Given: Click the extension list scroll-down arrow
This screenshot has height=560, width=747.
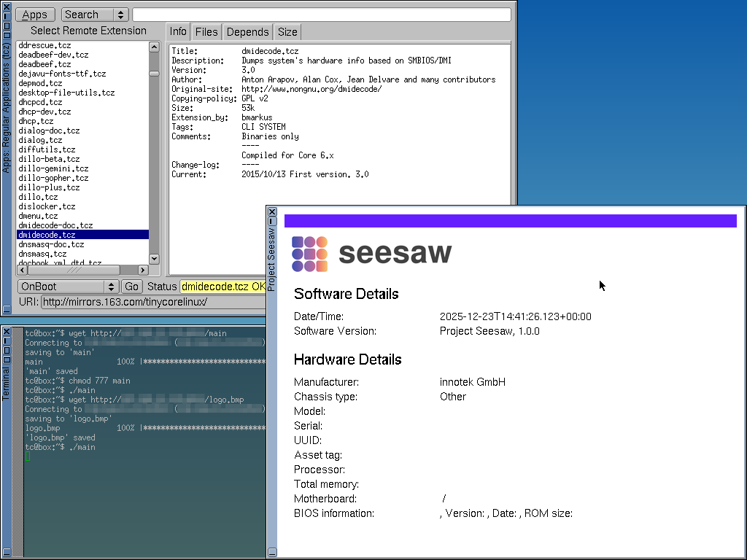Looking at the screenshot, I should pos(154,258).
